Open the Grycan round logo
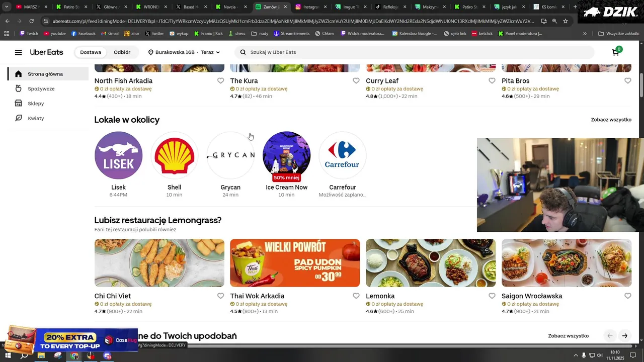This screenshot has height=362, width=644. point(230,155)
